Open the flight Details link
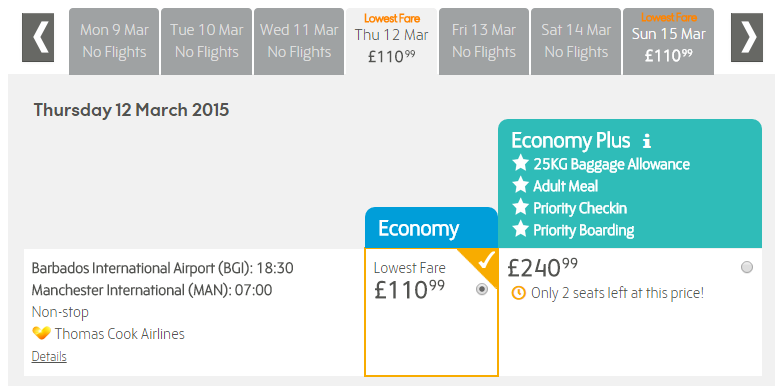 49,356
